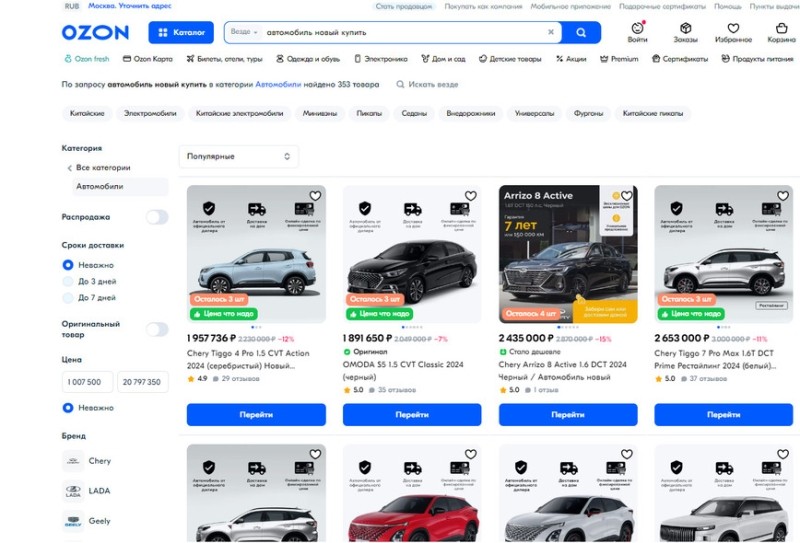The height and width of the screenshot is (543, 800).
Task: Click the Войти profile icon
Action: click(x=637, y=29)
